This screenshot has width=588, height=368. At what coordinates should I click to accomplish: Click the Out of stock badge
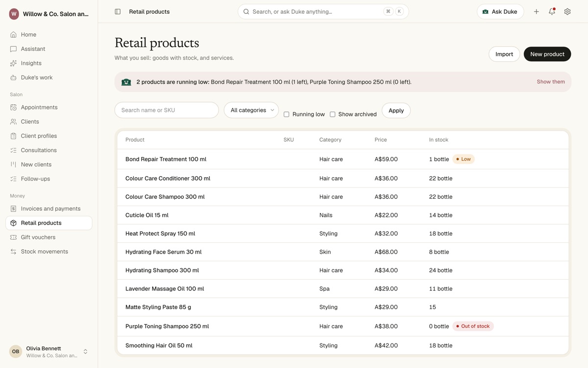click(x=473, y=326)
